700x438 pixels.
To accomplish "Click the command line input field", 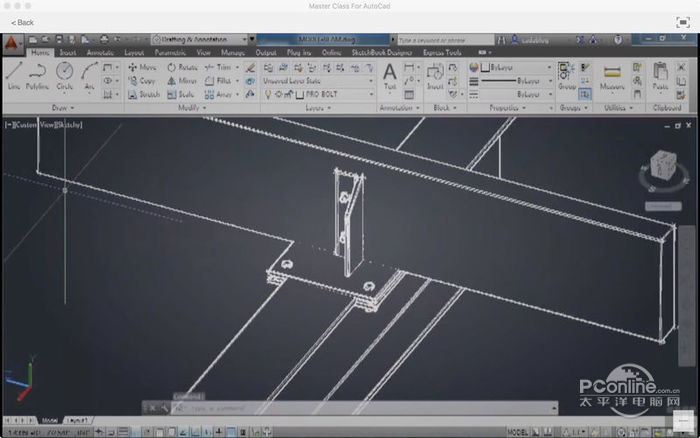I will point(364,408).
